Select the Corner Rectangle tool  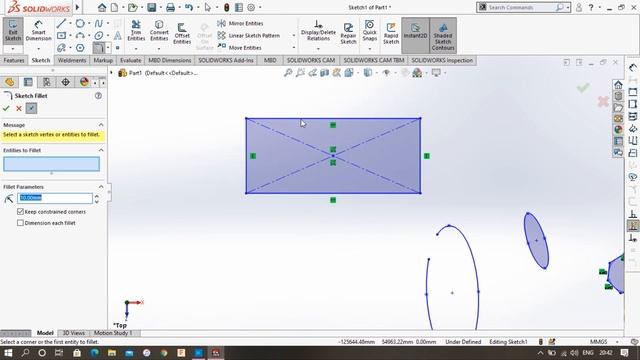tap(61, 36)
